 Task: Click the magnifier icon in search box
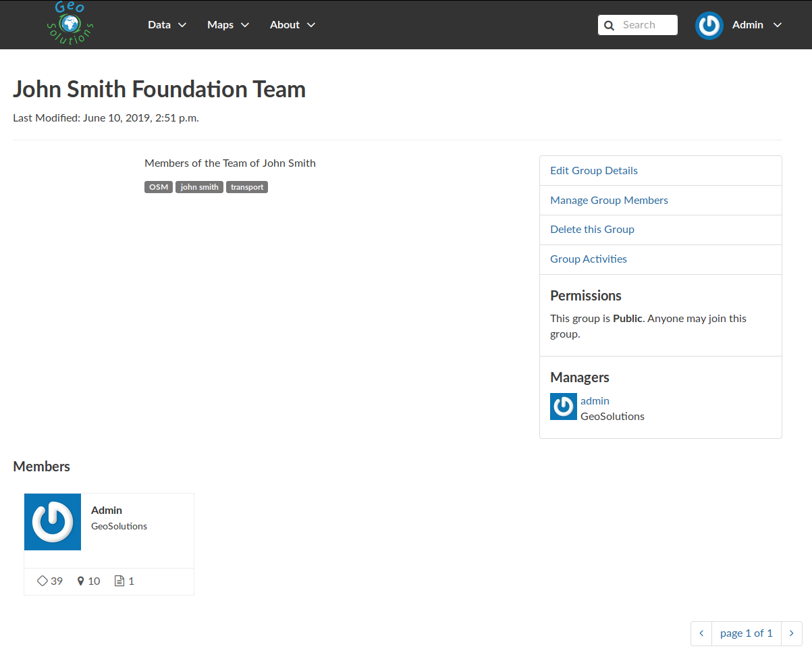point(609,26)
